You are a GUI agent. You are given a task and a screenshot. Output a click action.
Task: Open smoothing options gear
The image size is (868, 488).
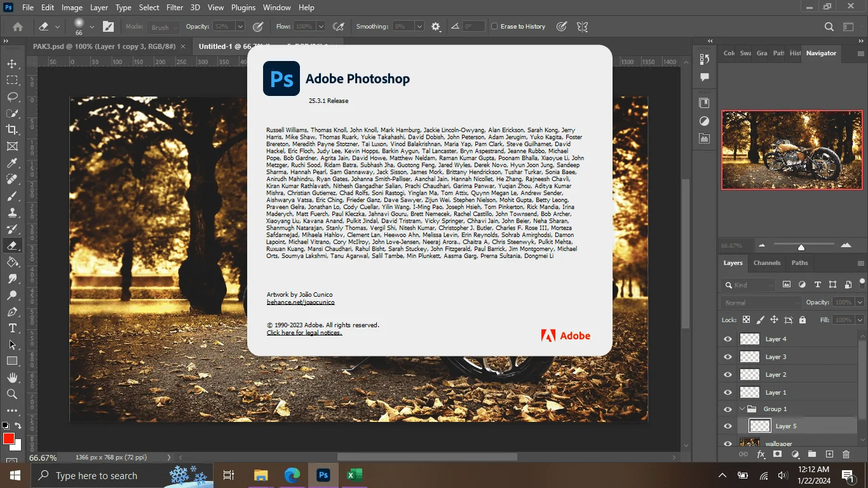coord(436,27)
